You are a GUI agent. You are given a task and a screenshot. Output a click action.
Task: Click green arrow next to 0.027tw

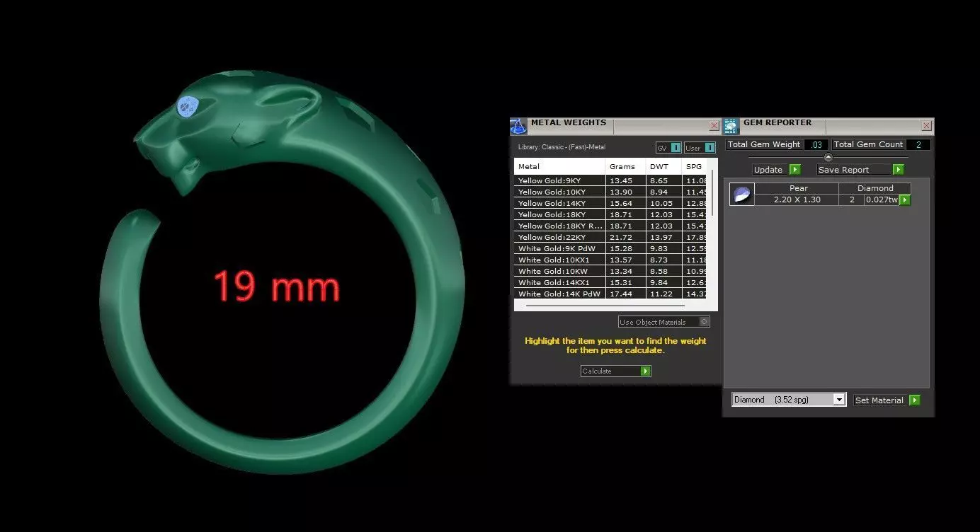point(904,200)
